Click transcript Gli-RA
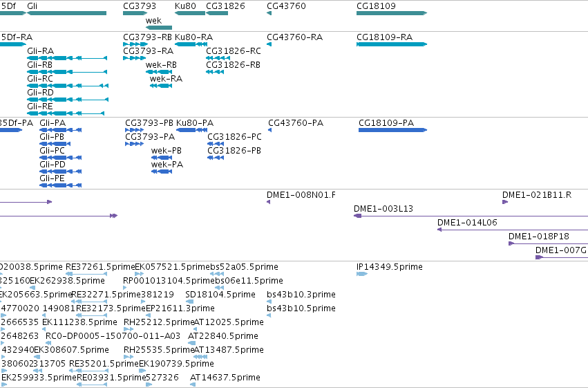 coord(67,58)
